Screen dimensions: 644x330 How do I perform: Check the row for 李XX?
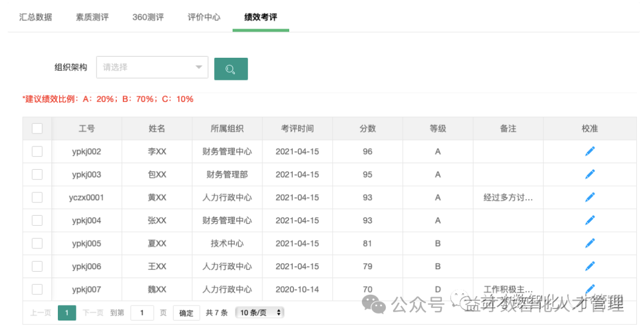point(37,151)
